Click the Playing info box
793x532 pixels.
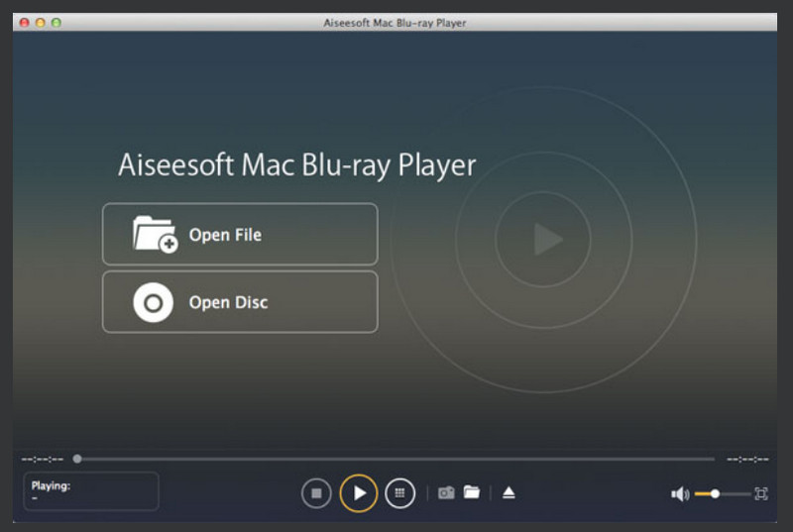(x=91, y=491)
